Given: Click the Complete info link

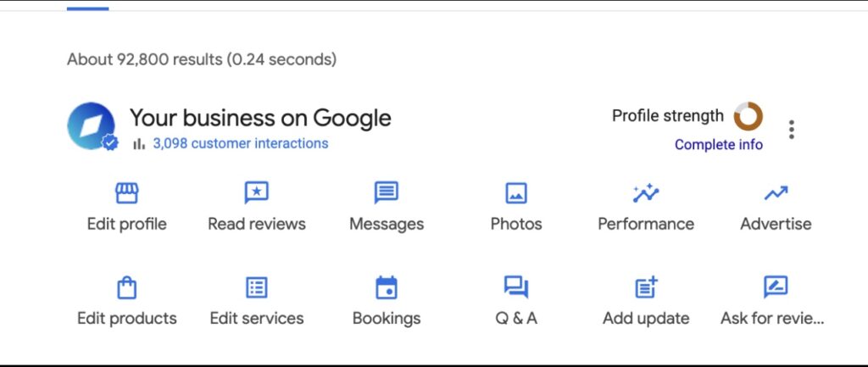Looking at the screenshot, I should tap(719, 145).
